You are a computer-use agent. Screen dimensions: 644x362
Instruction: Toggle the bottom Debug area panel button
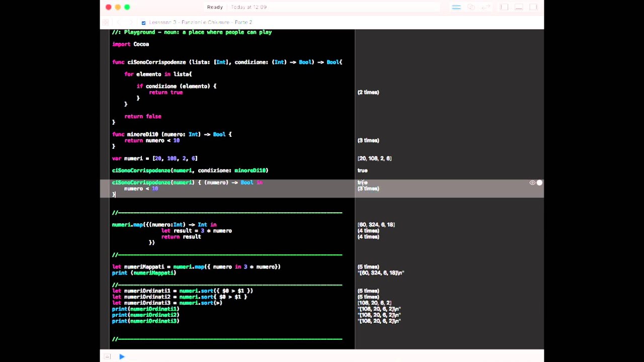[x=519, y=7]
